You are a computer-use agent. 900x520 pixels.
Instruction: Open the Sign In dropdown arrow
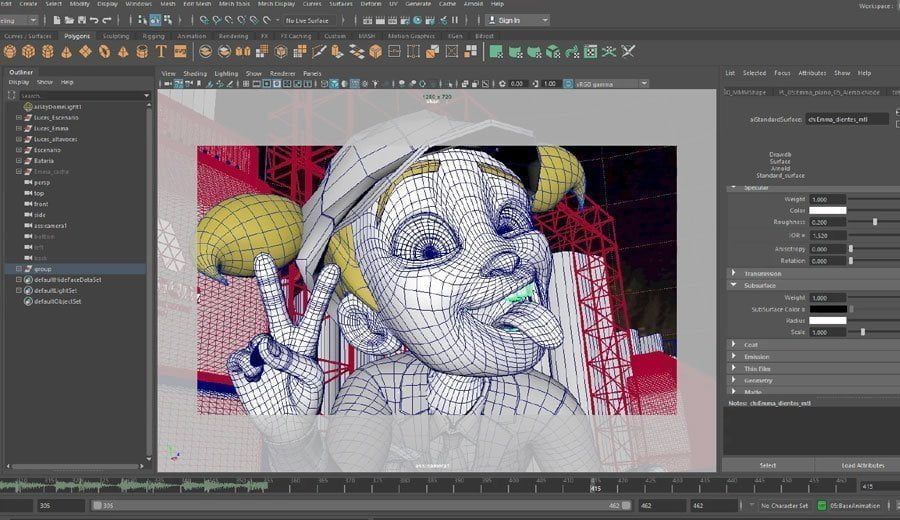(x=545, y=20)
